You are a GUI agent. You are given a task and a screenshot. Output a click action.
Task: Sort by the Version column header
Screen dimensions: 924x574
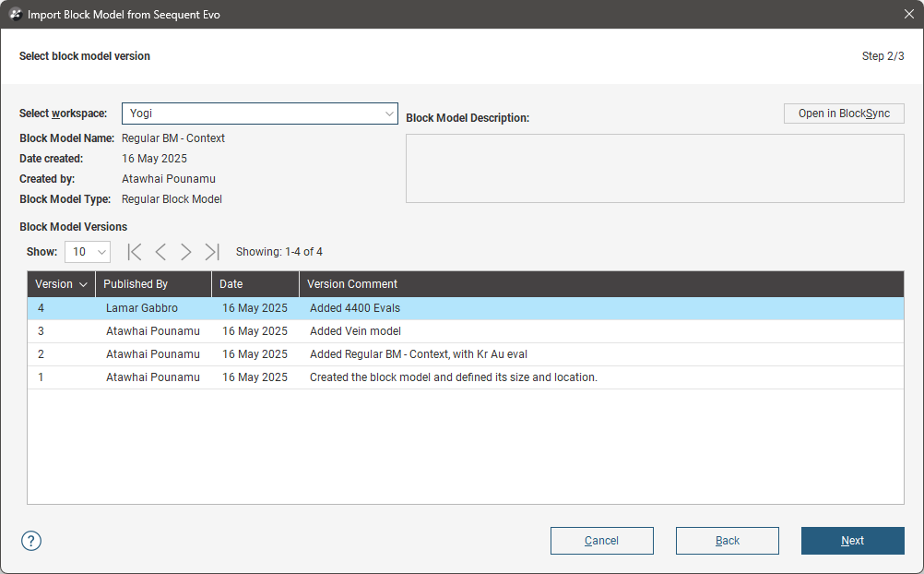[x=61, y=284]
